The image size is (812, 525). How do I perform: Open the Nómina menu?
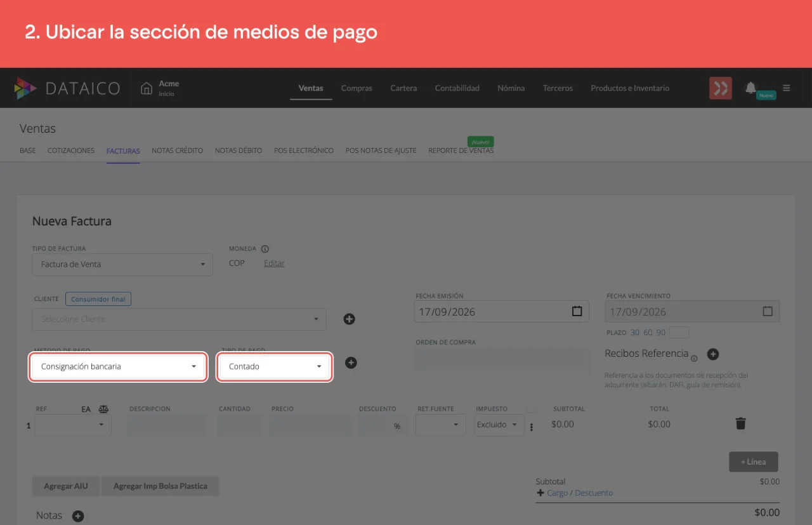pyautogui.click(x=511, y=88)
